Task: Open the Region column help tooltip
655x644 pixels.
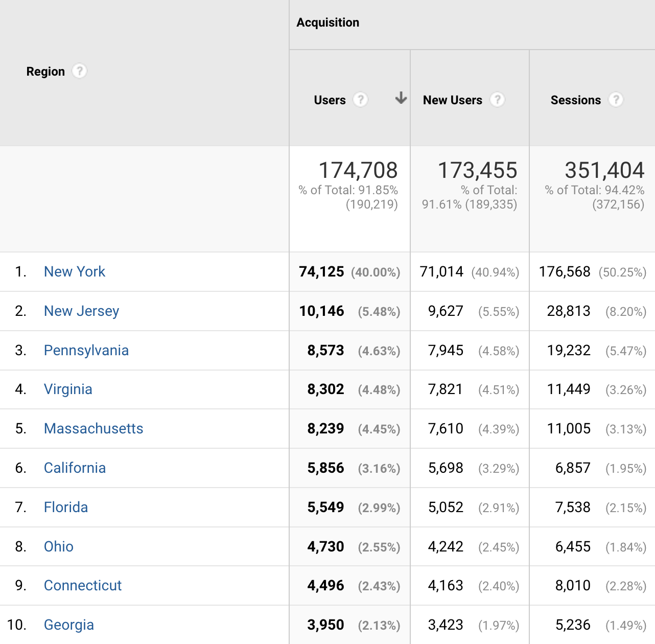Action: (80, 71)
